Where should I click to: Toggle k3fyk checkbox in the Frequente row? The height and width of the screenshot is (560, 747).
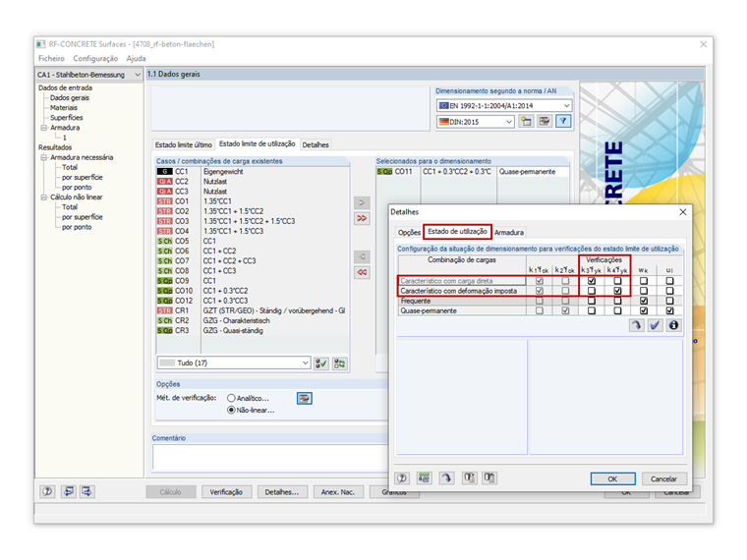592,301
